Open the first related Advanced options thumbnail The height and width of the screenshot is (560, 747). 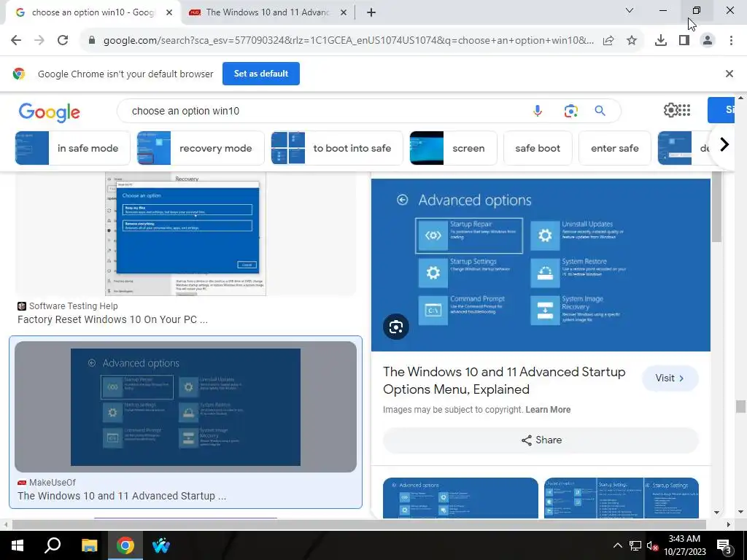click(460, 498)
